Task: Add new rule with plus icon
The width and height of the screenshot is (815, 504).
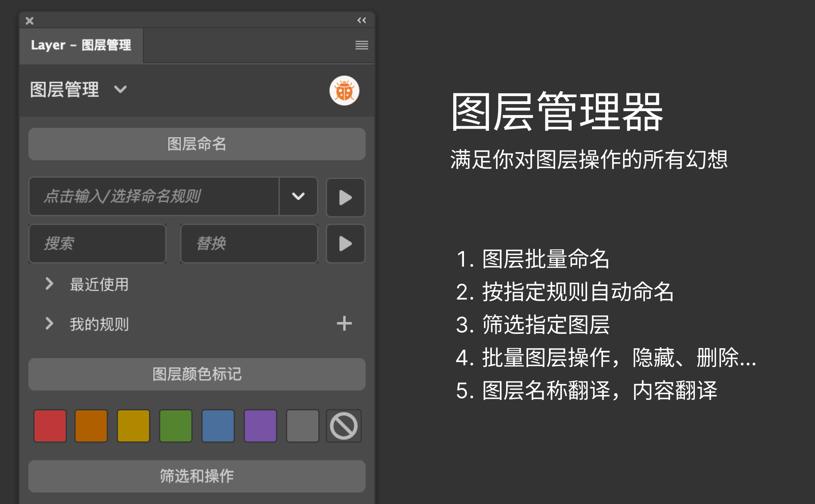Action: tap(344, 323)
